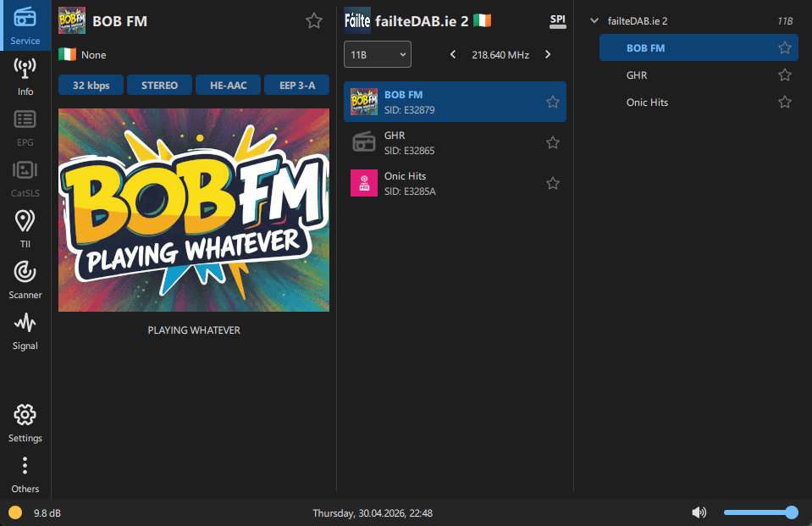The height and width of the screenshot is (526, 812).
Task: Open the Info antenna panel
Action: point(25,77)
